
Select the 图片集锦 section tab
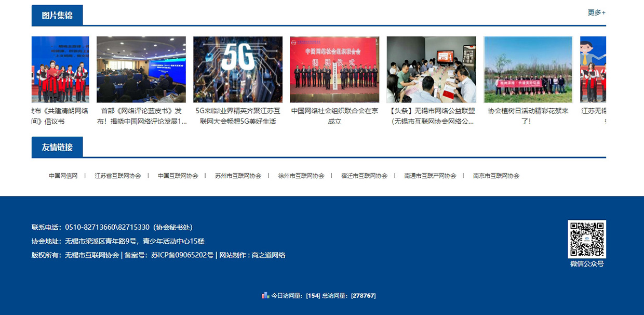click(x=57, y=16)
